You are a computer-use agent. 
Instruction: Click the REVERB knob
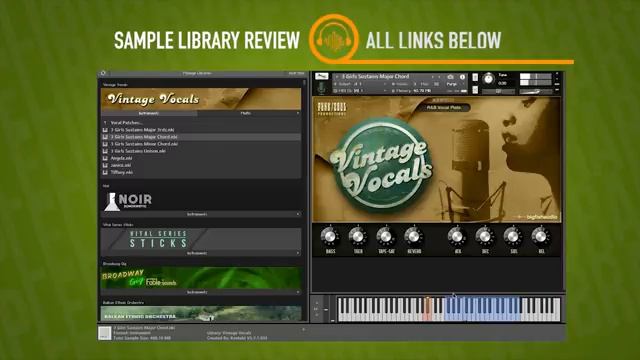click(413, 237)
